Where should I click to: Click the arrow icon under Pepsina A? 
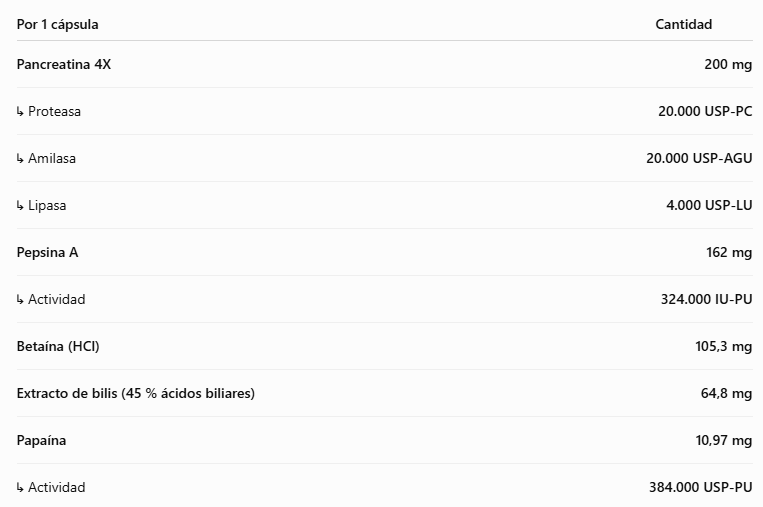coord(20,300)
